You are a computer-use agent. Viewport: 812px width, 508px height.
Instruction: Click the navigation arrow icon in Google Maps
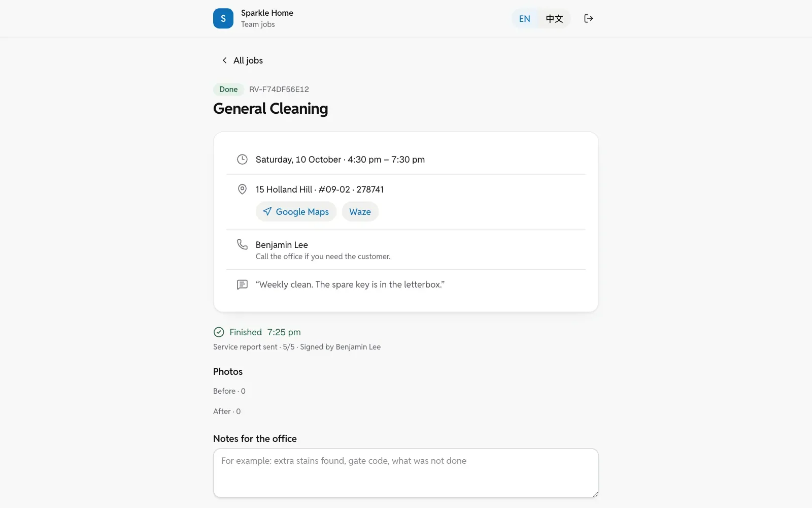coord(267,211)
